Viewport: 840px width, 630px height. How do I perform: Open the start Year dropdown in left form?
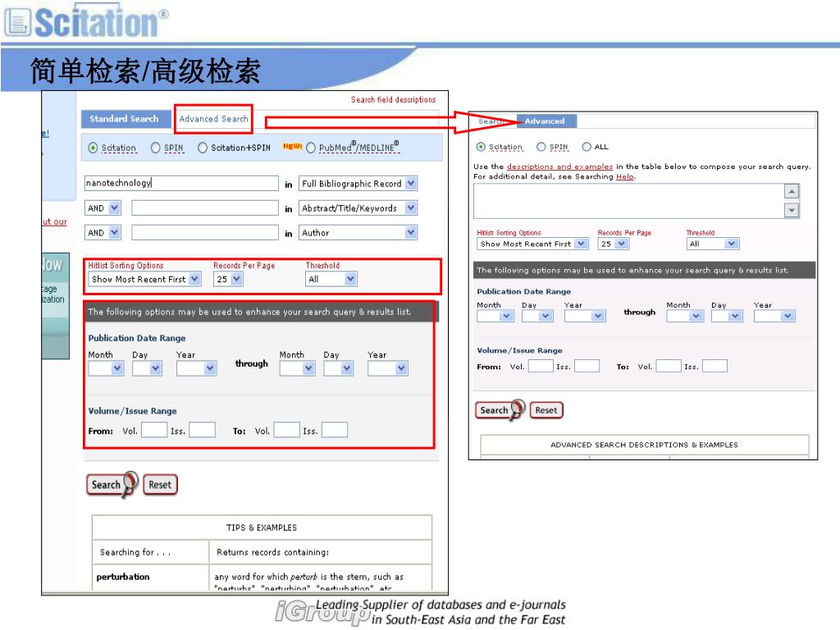coord(197,368)
